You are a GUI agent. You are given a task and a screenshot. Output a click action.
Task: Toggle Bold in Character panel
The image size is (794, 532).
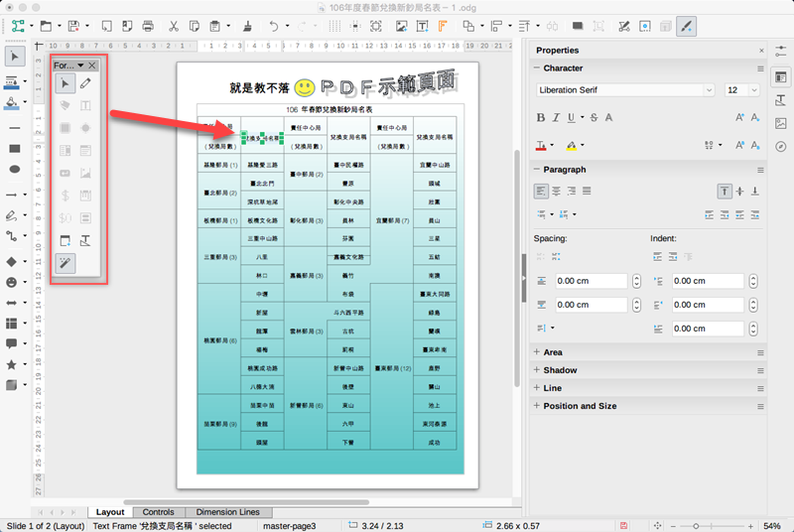(541, 118)
